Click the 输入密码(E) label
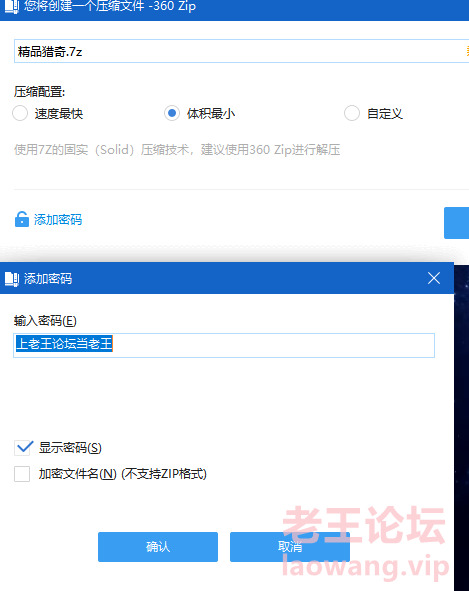This screenshot has height=591, width=469. 45,321
